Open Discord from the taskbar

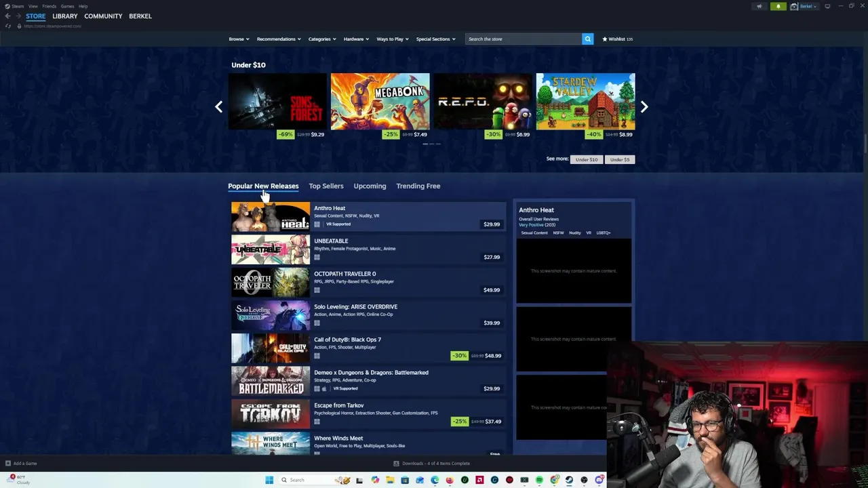coord(599,480)
